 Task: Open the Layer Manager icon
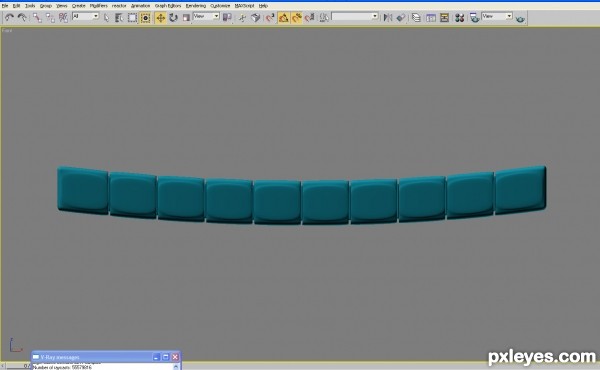[416, 18]
